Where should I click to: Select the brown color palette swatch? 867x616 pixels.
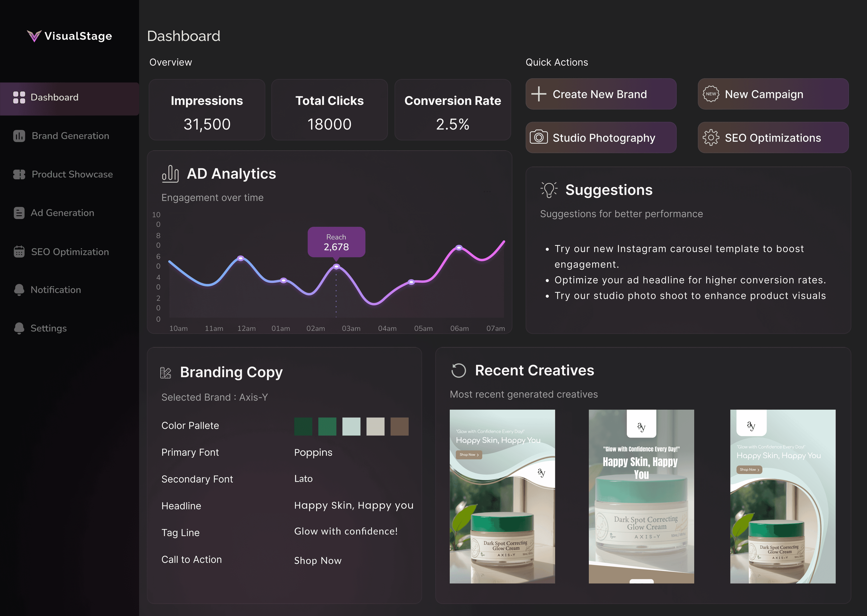point(399,426)
